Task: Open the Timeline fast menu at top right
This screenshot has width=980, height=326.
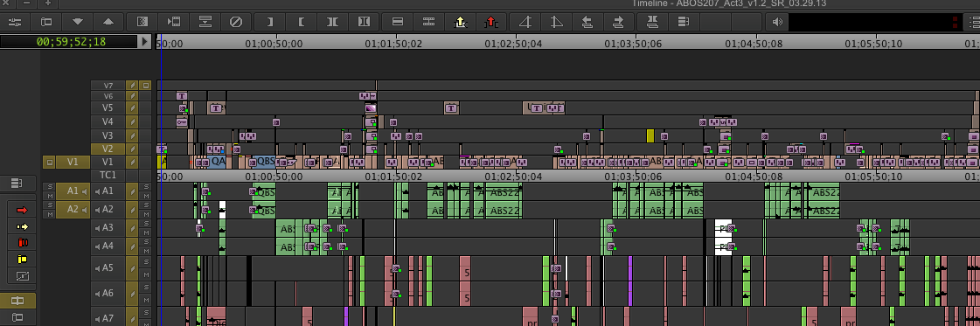Action: [973, 22]
